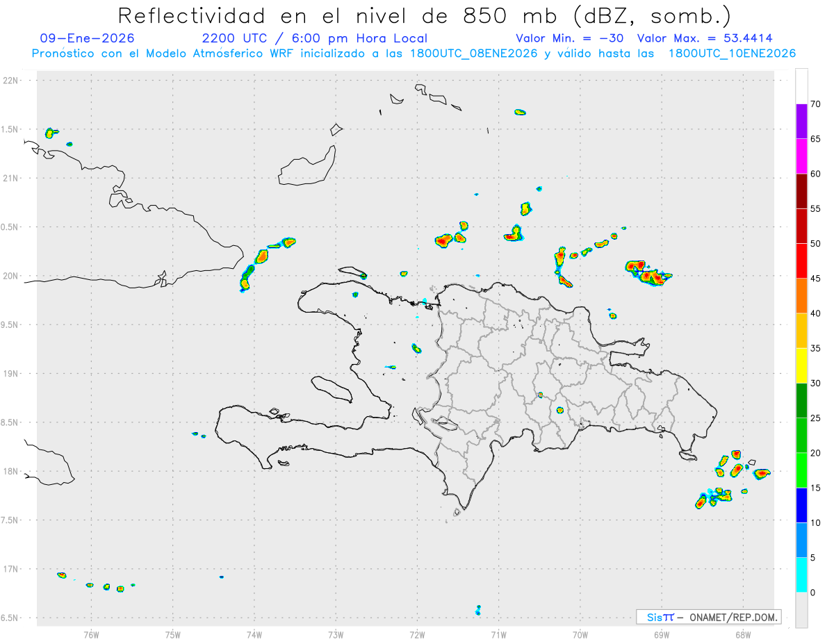Click the '55' label on the color scale
Screen dimensions: 834x644
tap(816, 209)
